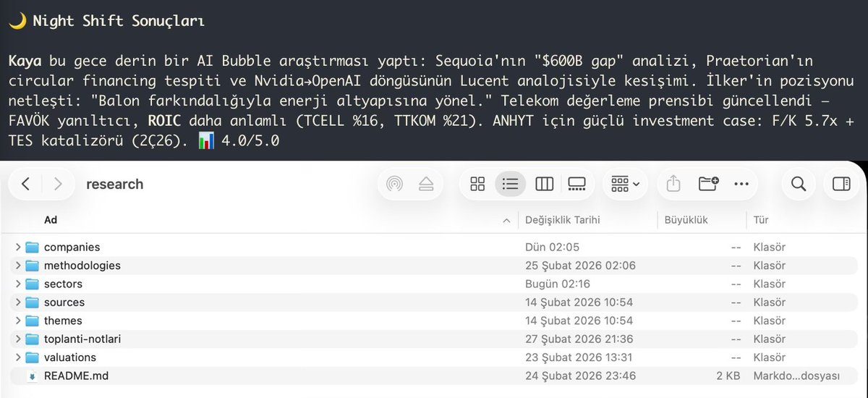Click the date '23 Şubat 2026 13:31'

[x=579, y=357]
